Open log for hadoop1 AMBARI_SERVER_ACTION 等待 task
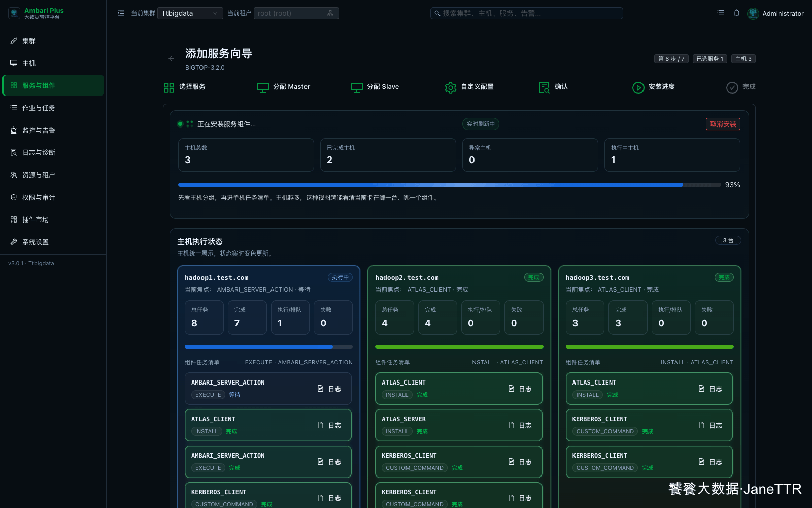The image size is (812, 508). (329, 389)
